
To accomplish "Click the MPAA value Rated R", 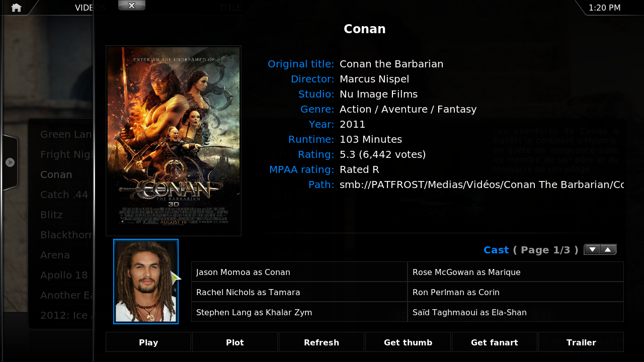I will [359, 169].
